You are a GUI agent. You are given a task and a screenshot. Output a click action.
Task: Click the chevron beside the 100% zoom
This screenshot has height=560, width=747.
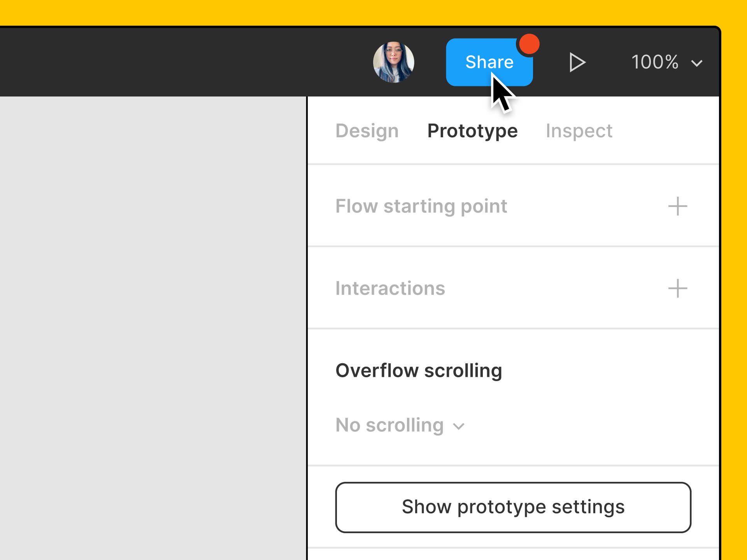pyautogui.click(x=696, y=63)
